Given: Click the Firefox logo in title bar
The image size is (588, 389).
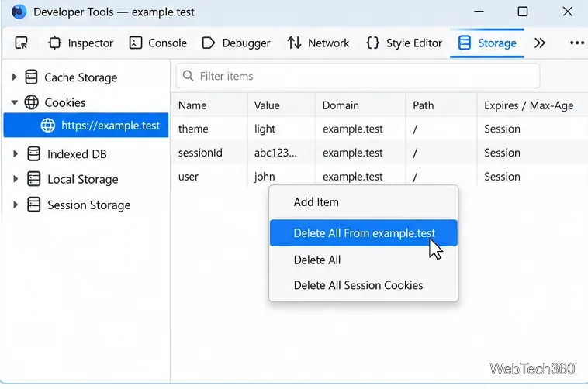Looking at the screenshot, I should coord(19,12).
